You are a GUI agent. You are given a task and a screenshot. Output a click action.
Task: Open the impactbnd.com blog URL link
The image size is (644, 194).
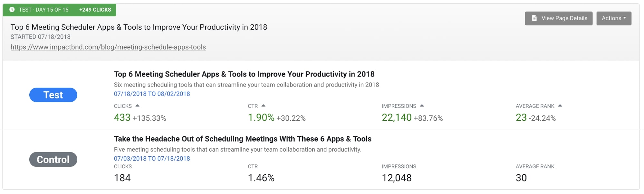pos(108,47)
